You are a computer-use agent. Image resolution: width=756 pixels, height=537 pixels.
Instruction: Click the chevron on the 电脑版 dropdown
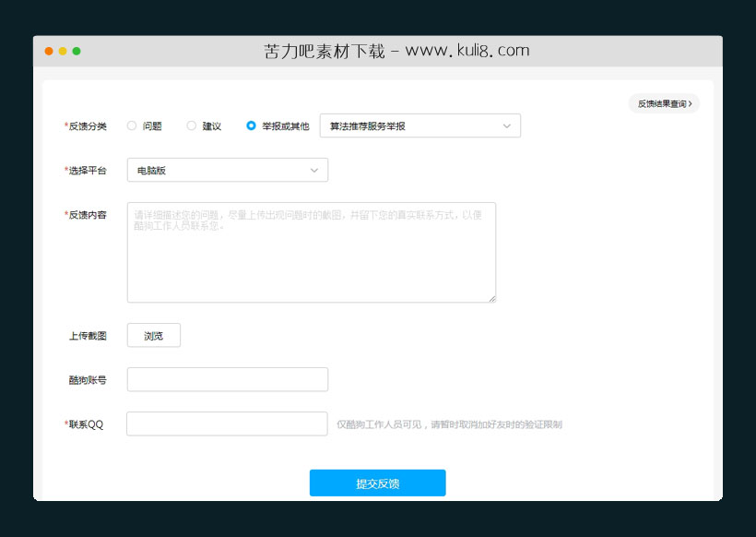click(315, 170)
